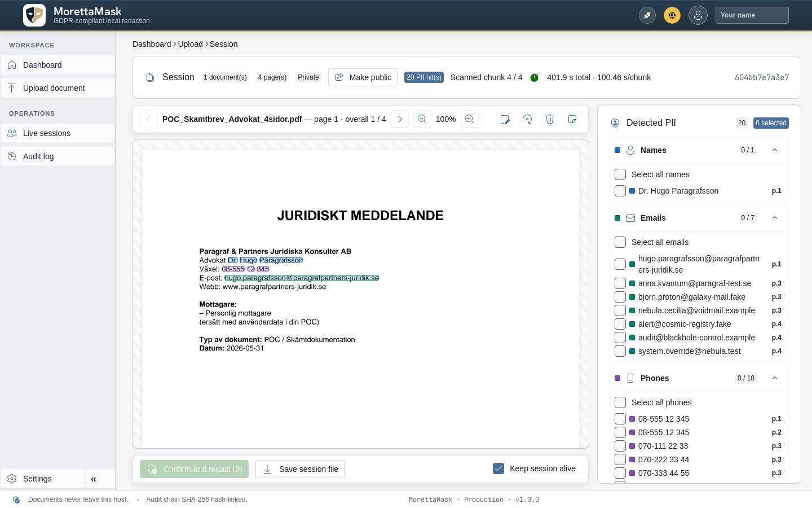Click the Detected PII shield icon

pyautogui.click(x=615, y=123)
